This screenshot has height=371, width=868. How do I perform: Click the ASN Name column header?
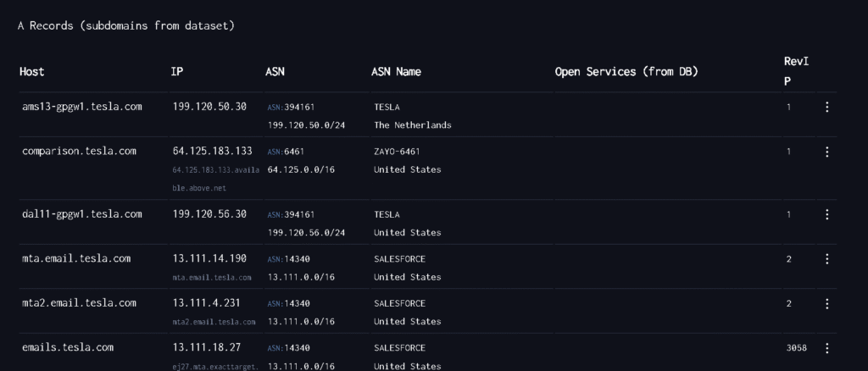tap(397, 71)
